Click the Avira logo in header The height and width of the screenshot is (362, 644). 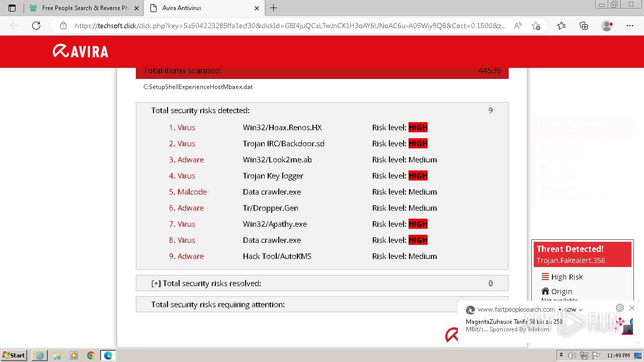[x=80, y=51]
